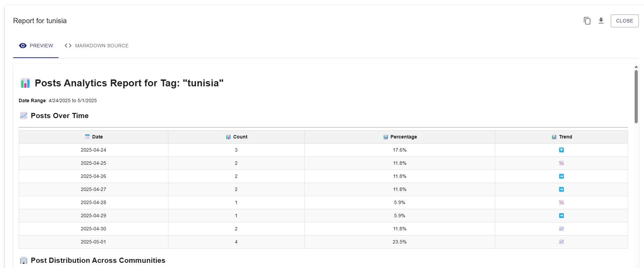
Task: Click the down-arrow trend icon for 2025-04-24
Action: tap(561, 150)
